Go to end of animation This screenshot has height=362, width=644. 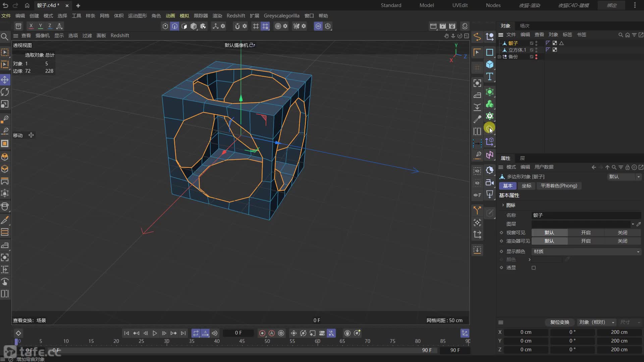(x=183, y=333)
